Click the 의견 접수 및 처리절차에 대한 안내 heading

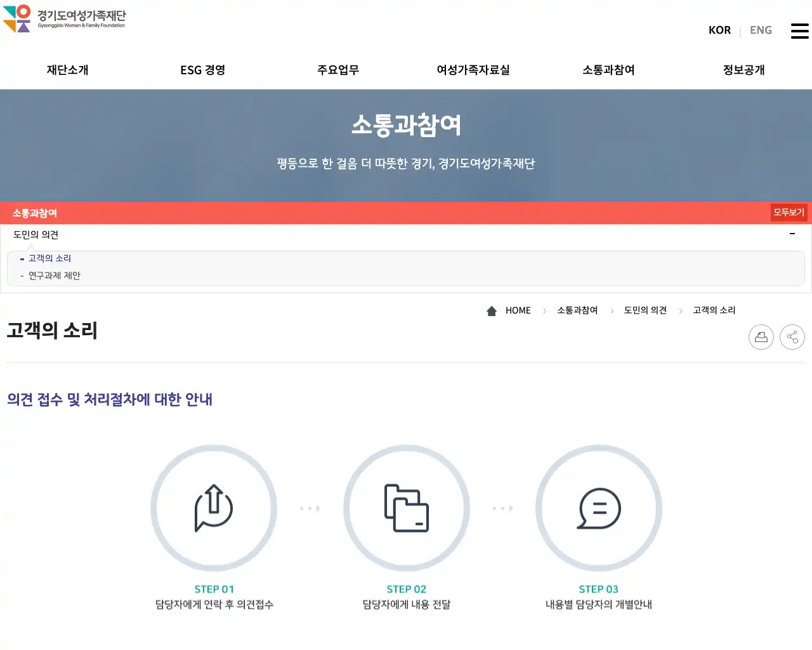coord(110,399)
